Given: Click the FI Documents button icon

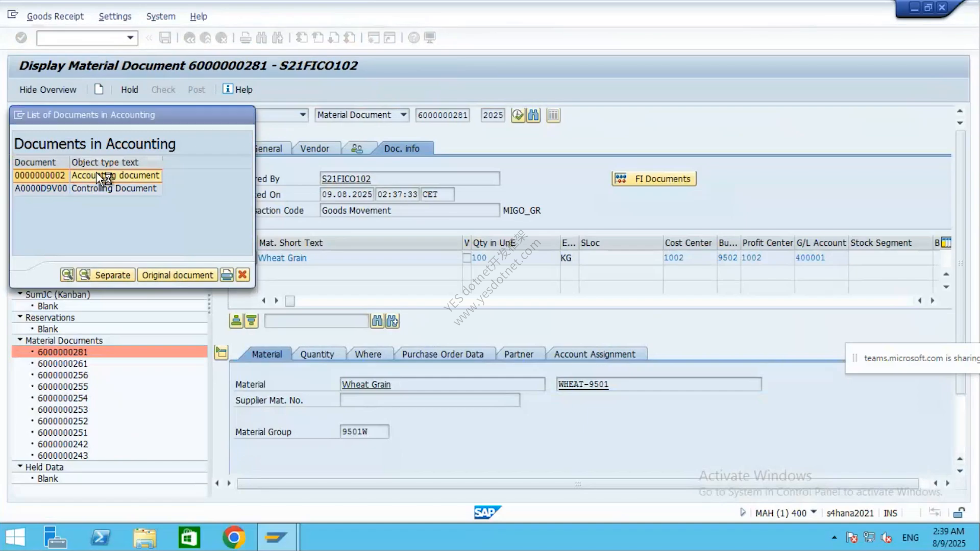Looking at the screenshot, I should [x=621, y=179].
